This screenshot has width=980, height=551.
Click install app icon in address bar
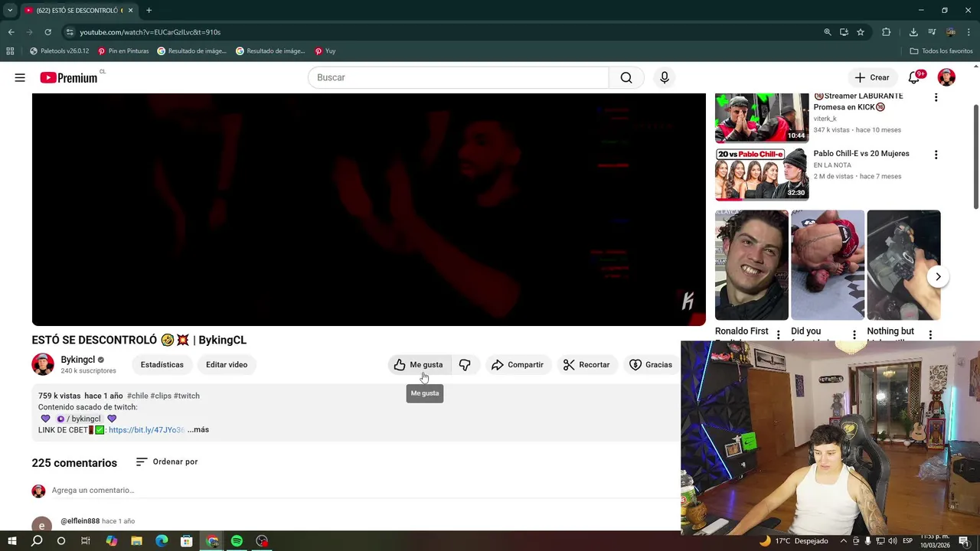point(844,32)
